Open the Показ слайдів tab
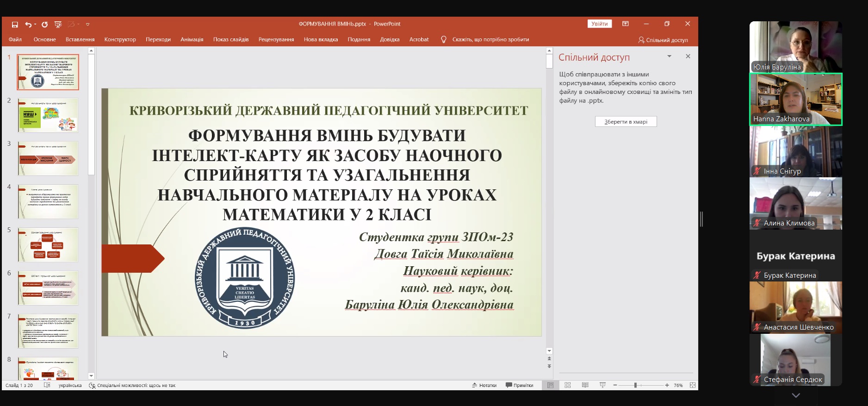Image resolution: width=868 pixels, height=406 pixels. [231, 39]
